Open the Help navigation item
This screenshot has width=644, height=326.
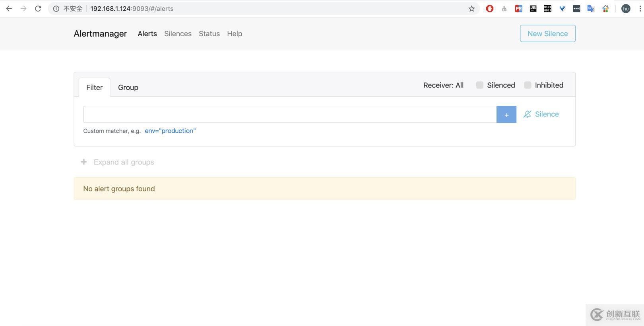(235, 34)
